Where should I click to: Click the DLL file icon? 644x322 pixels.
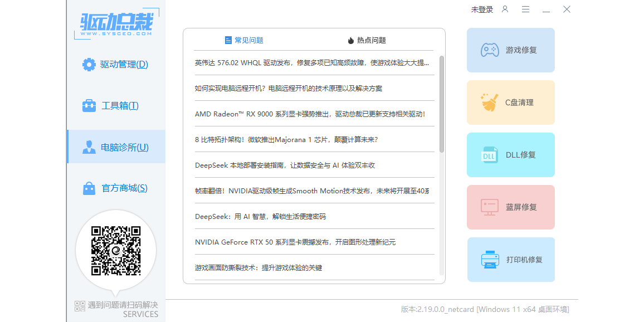489,155
